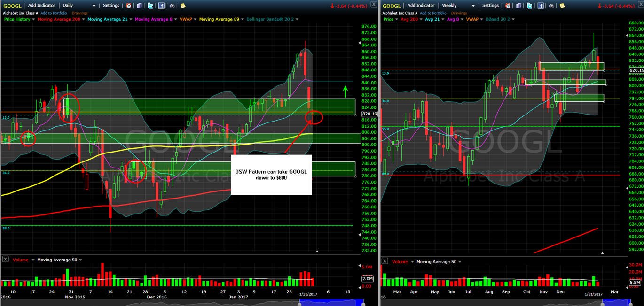The width and height of the screenshot is (644, 306).
Task: Click Add Indicator on the Daily chart
Action: (42, 6)
